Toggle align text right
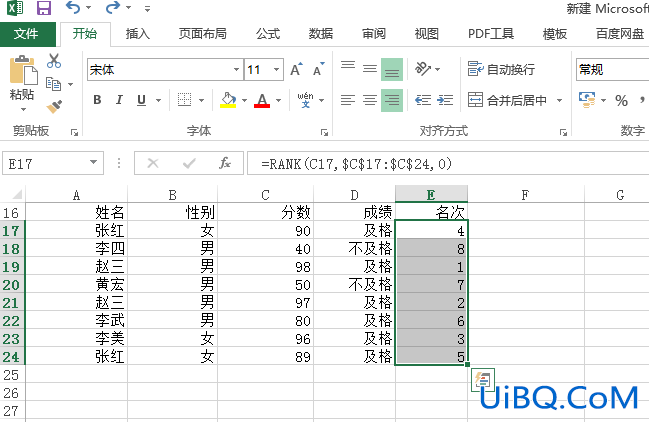The image size is (649, 422). [x=392, y=101]
